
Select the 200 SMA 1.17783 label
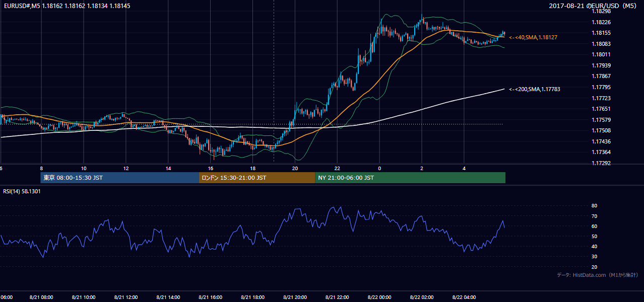(535, 89)
